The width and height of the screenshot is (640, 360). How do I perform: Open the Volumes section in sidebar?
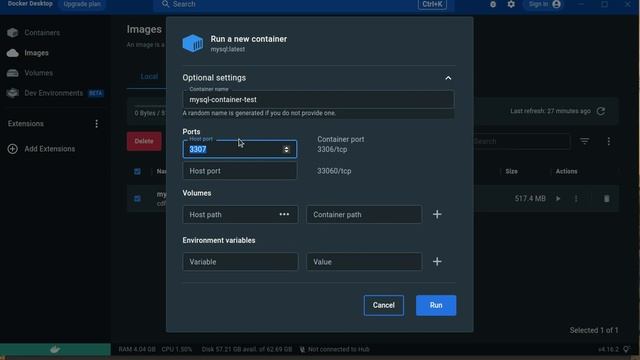(x=38, y=73)
